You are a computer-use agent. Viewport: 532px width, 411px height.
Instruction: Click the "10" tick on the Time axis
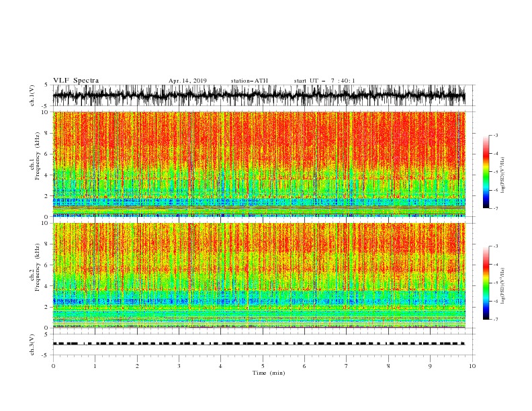click(472, 366)
